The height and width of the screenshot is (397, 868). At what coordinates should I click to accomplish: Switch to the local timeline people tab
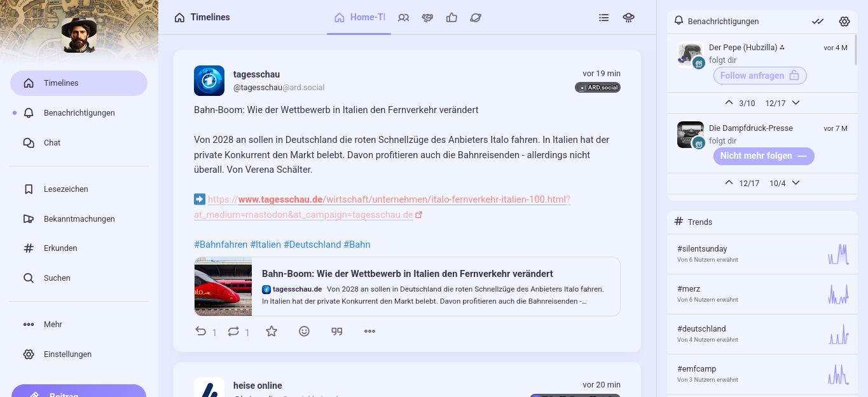pos(403,18)
